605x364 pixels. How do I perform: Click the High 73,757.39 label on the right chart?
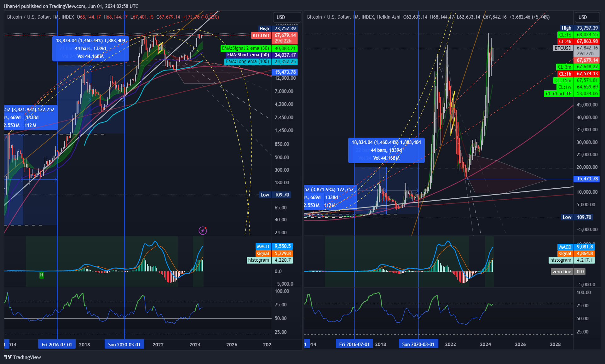[x=580, y=28]
